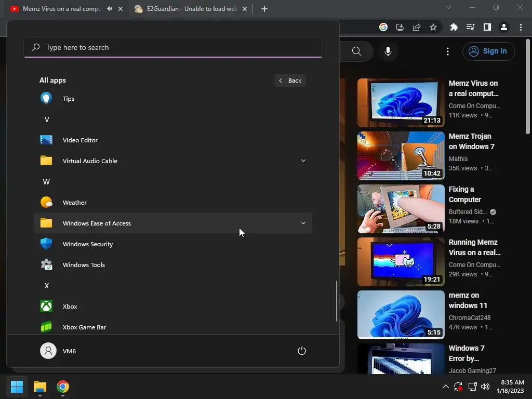Open Chrome media controls
532x399 pixels.
[470, 27]
